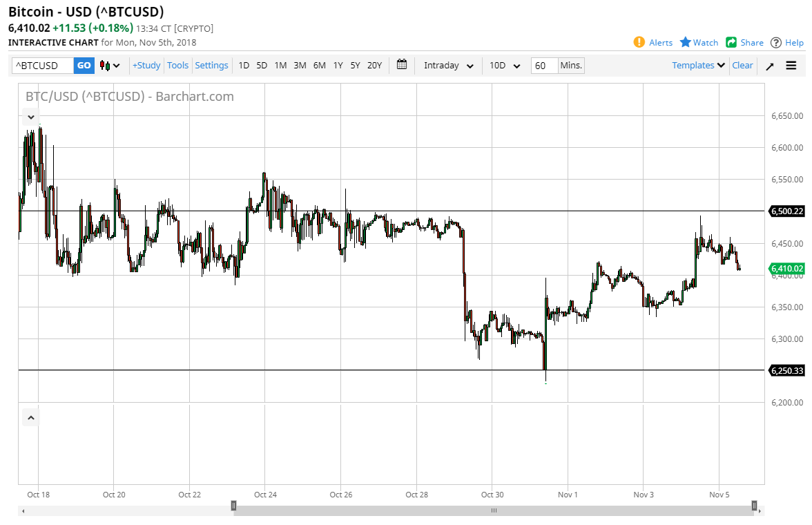Click the pop-out arrow icon
This screenshot has height=525, width=812.
coord(769,66)
